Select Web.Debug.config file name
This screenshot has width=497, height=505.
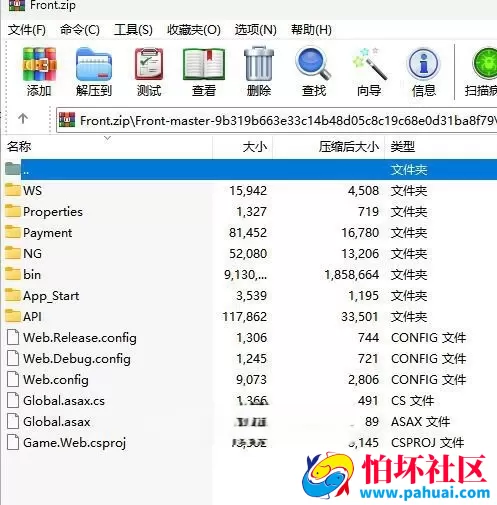click(77, 359)
